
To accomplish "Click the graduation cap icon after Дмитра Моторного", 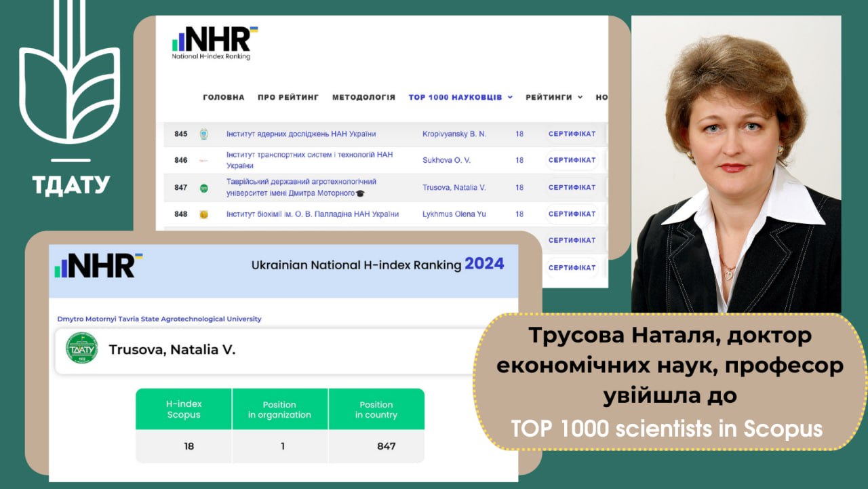I will [x=360, y=193].
